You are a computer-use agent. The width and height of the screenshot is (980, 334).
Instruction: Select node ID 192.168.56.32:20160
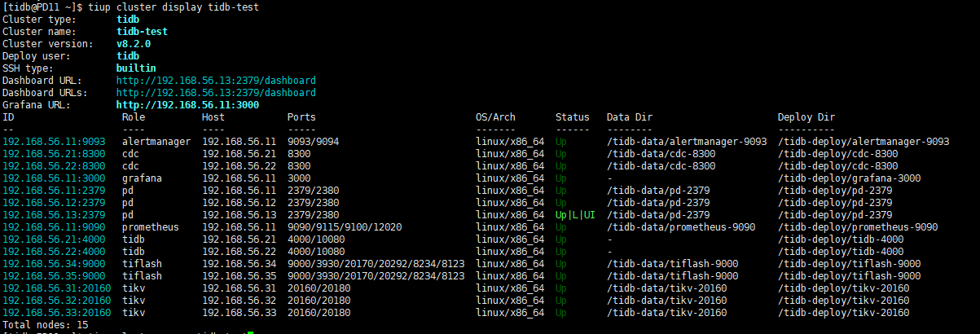coord(56,301)
